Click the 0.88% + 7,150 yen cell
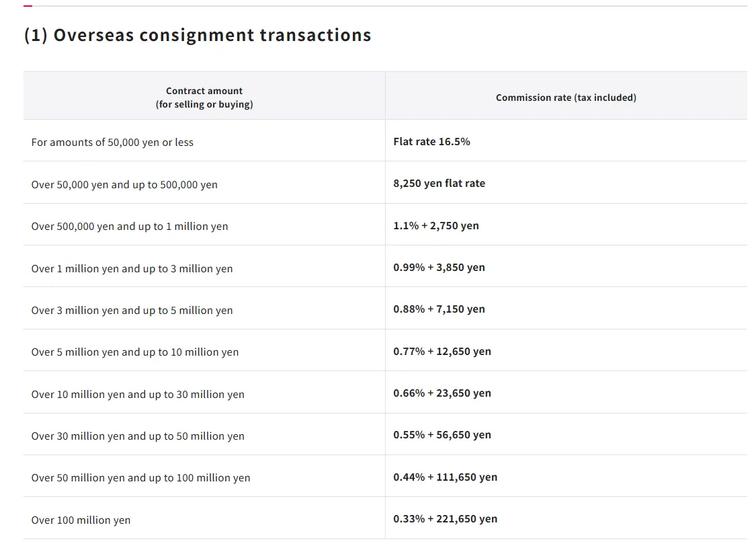Screen dimensions: 756x554 pos(439,309)
